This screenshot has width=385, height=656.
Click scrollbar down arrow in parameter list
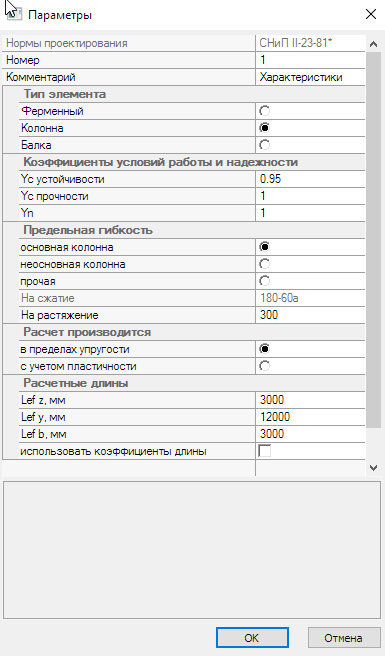tap(372, 468)
